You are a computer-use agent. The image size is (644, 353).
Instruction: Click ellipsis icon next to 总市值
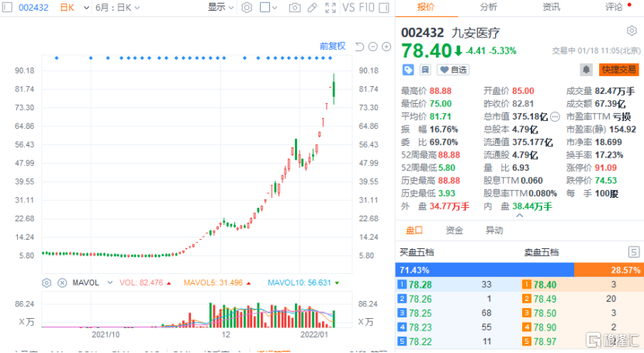click(x=555, y=117)
